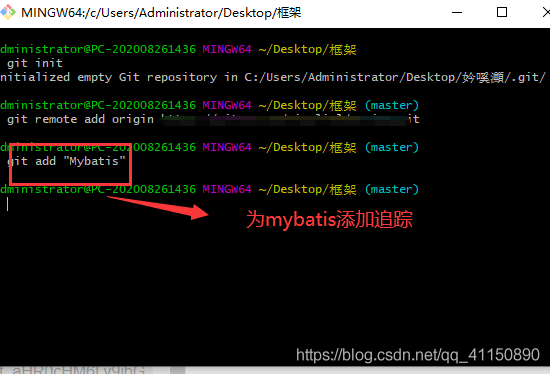Image resolution: width=550 pixels, height=374 pixels.
Task: Click the purple MINGW64 text on the first prompt
Action: (227, 49)
